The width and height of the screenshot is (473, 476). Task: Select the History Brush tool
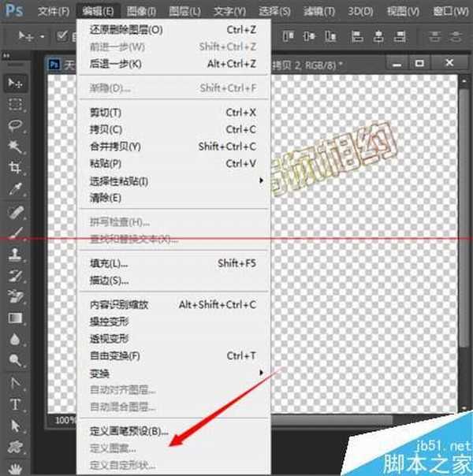click(x=15, y=276)
